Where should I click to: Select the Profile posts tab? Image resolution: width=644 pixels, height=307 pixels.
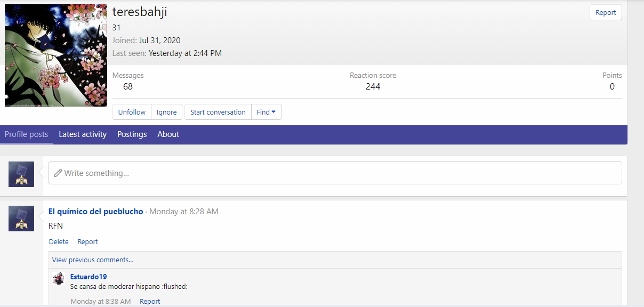point(26,134)
